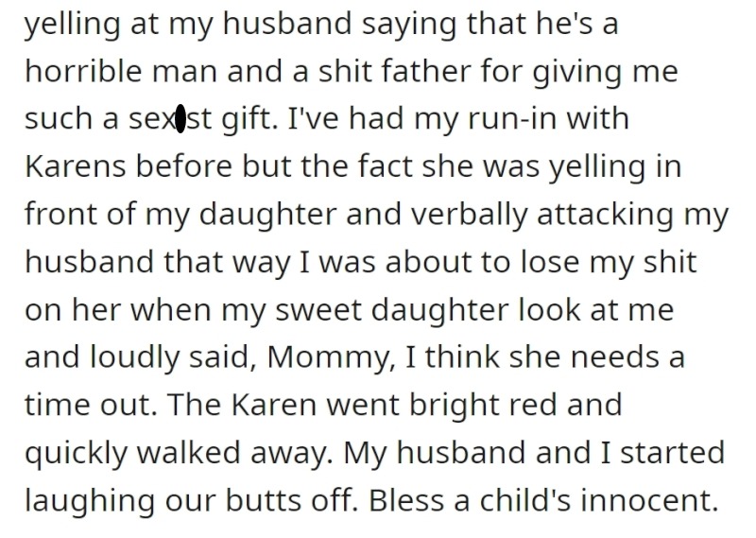Image resolution: width=756 pixels, height=538 pixels.
Task: Place cursor on the word "lose"
Action: coord(550,262)
